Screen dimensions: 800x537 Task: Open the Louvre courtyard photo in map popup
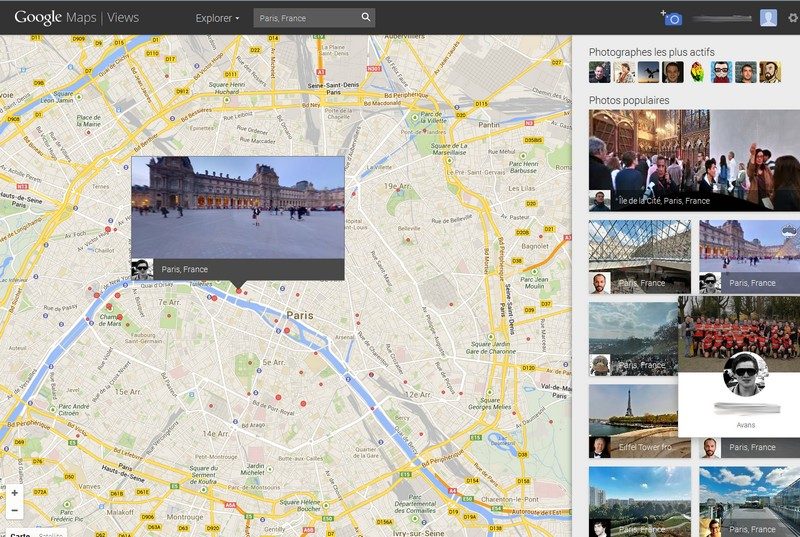[238, 208]
